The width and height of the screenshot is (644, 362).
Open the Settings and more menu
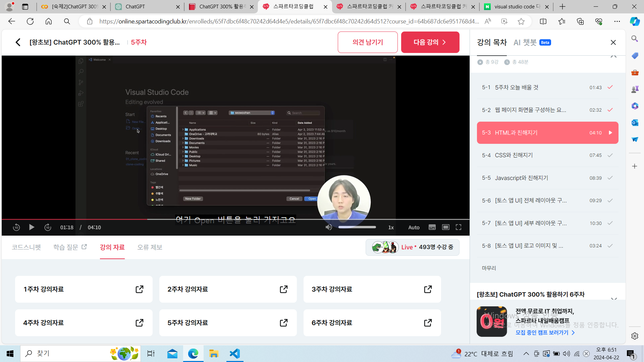tap(617, 21)
